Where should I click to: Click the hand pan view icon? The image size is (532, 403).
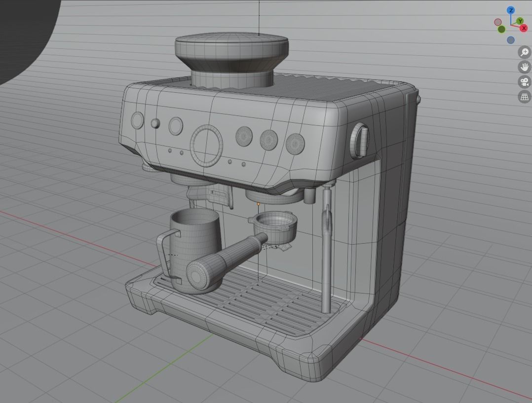pyautogui.click(x=525, y=67)
